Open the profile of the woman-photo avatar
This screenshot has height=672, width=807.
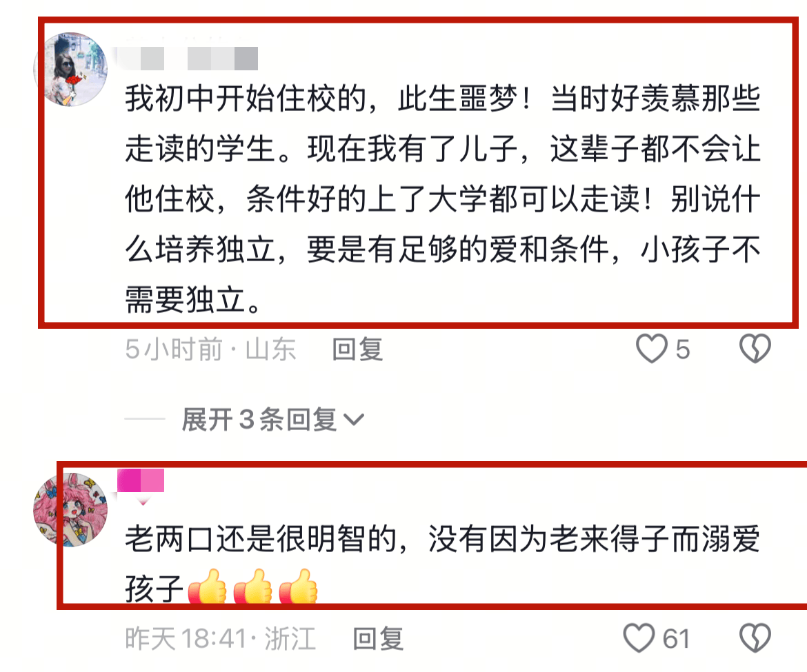70,70
